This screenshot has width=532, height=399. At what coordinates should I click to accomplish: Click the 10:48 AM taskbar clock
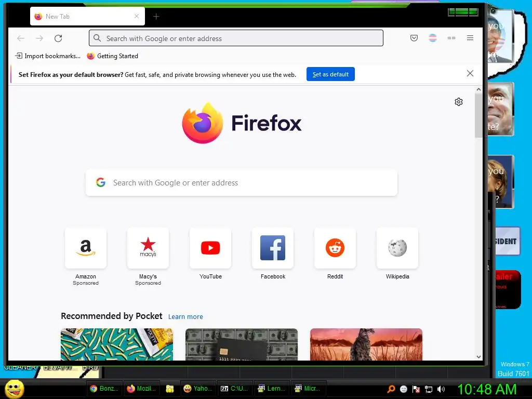point(487,389)
